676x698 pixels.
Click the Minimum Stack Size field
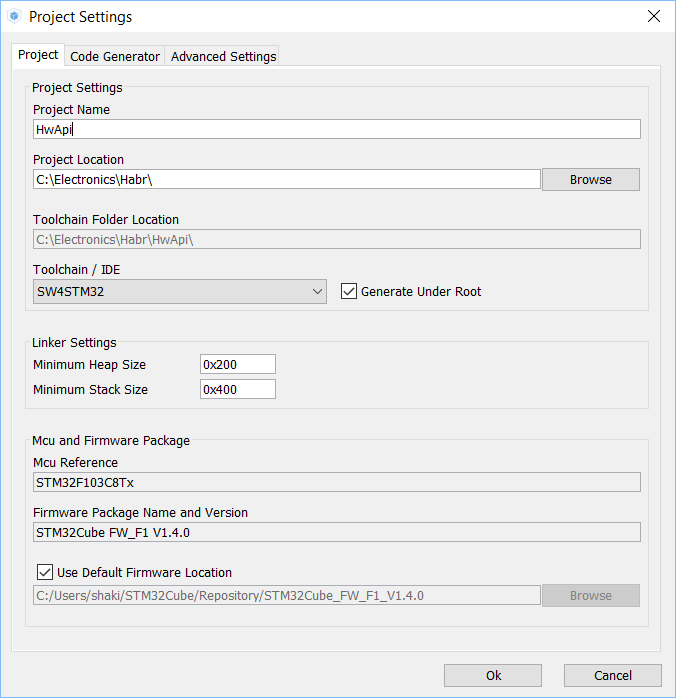point(238,389)
